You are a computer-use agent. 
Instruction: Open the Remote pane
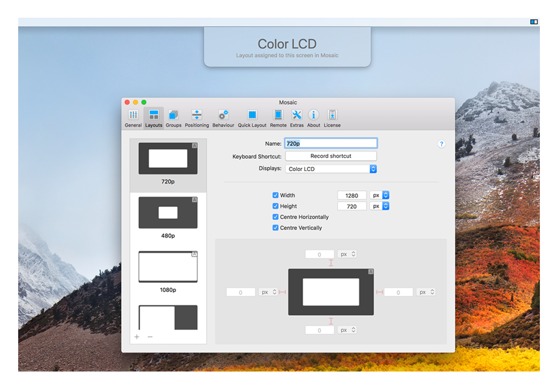click(278, 118)
